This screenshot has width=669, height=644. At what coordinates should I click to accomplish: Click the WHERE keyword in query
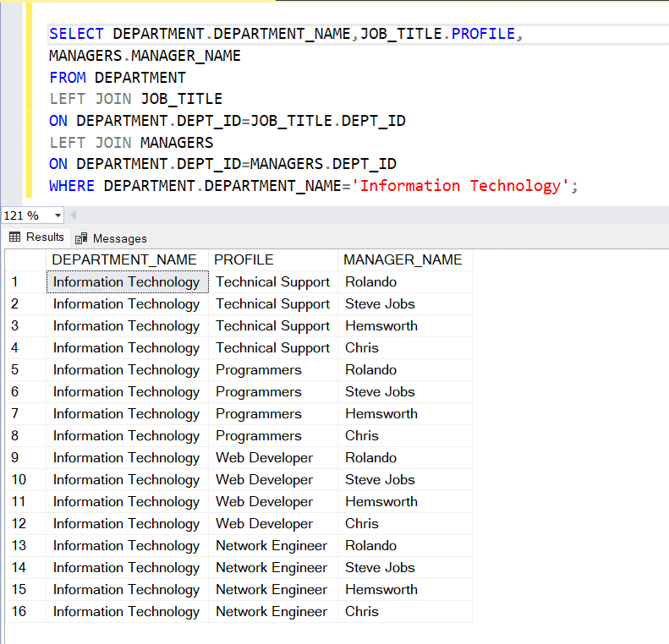coord(72,186)
